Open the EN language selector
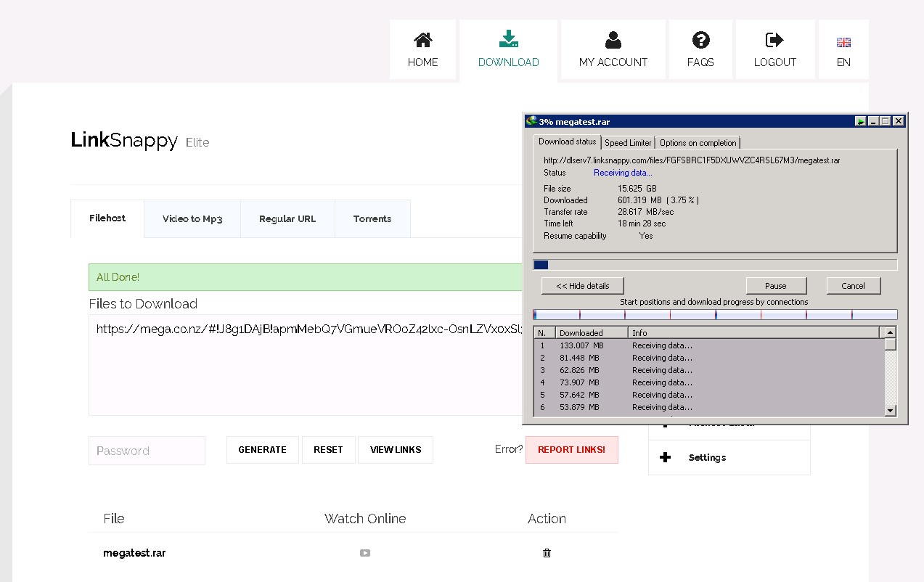This screenshot has width=924, height=582. [x=843, y=49]
